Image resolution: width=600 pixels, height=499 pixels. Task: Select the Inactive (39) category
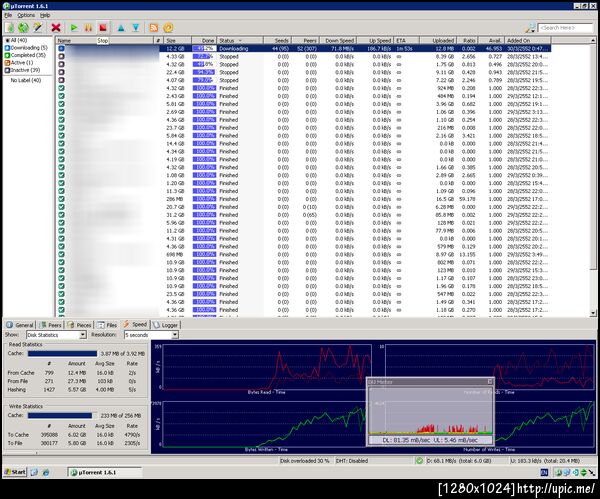tap(22, 70)
